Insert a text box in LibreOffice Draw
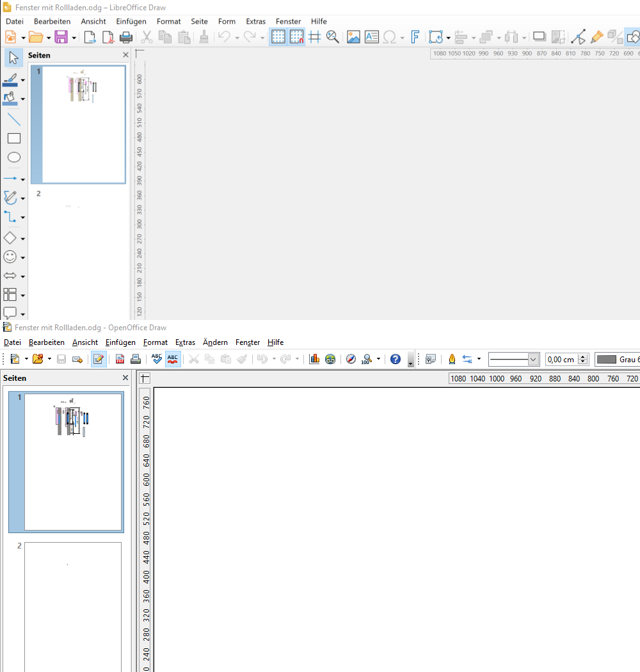This screenshot has height=672, width=640. (x=372, y=37)
